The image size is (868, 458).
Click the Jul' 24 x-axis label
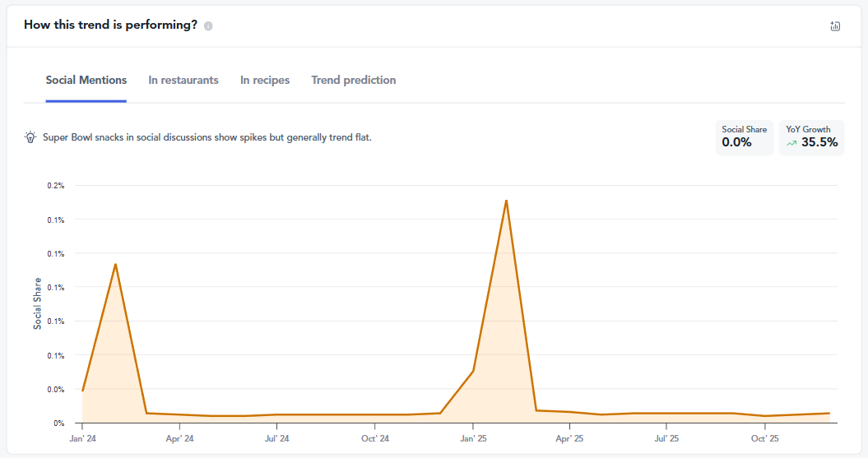point(277,440)
